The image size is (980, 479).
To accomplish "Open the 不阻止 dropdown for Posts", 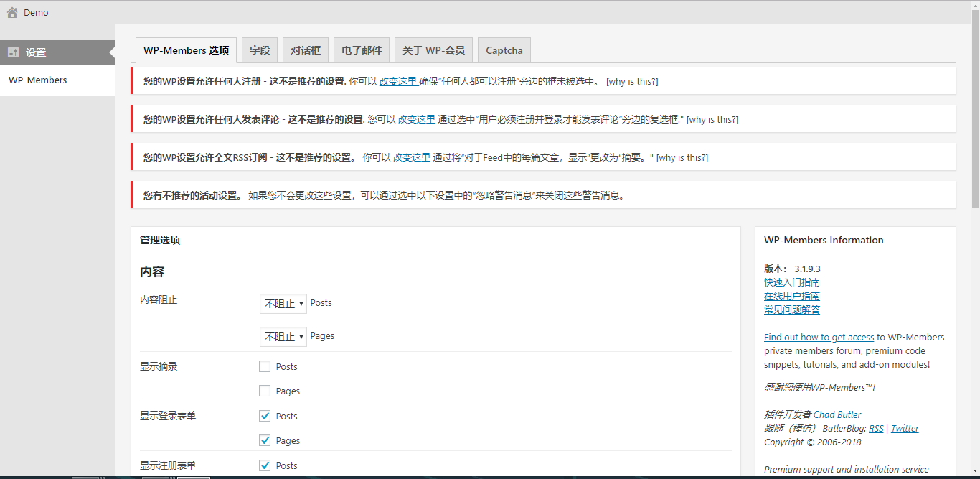I will pos(283,303).
